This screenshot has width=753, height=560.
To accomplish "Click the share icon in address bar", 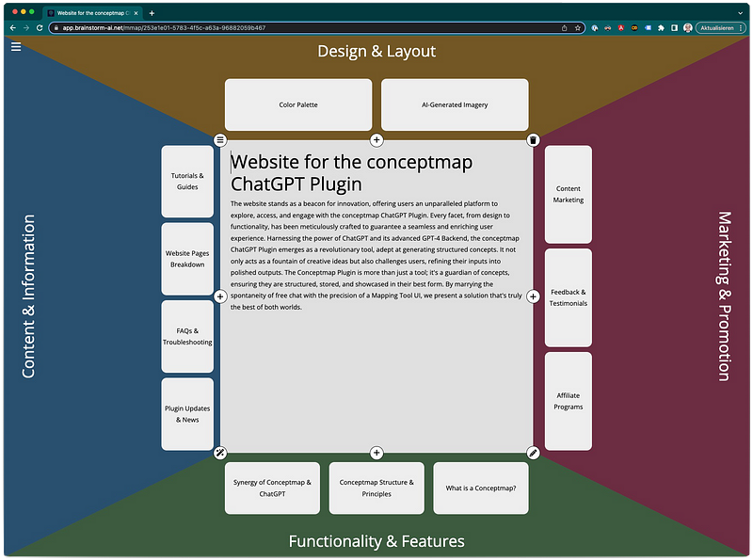I will 564,28.
